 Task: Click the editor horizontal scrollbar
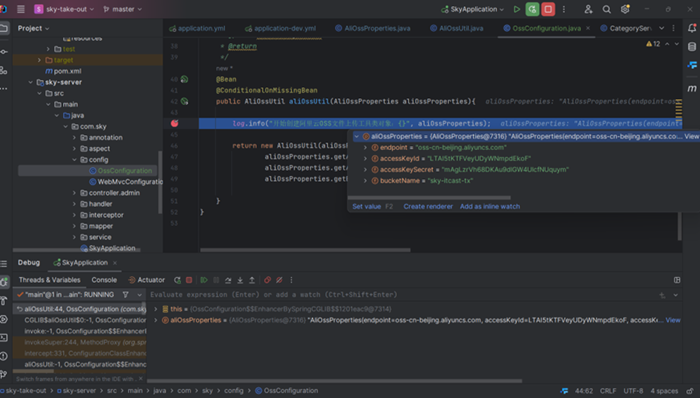(305, 250)
